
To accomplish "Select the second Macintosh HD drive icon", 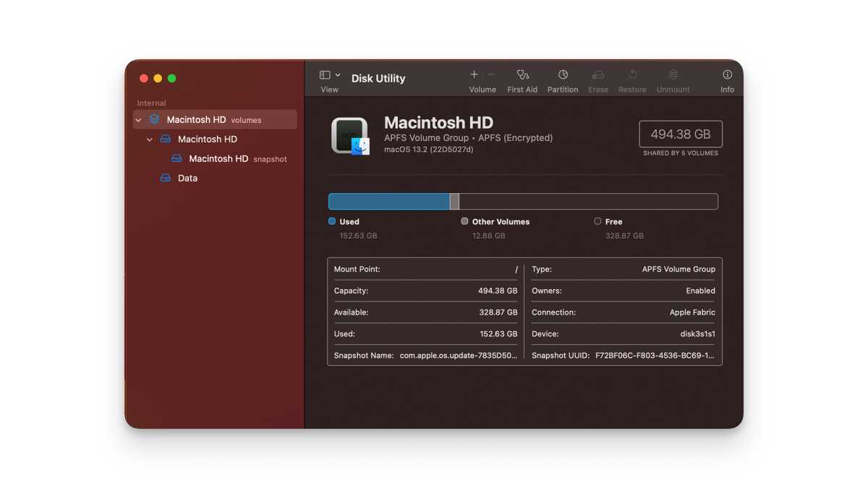I will pyautogui.click(x=165, y=139).
